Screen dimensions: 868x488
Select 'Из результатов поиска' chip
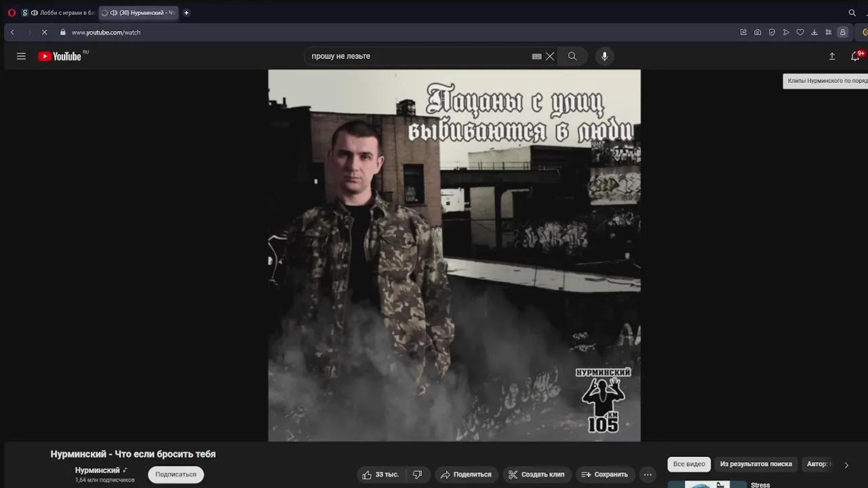click(x=756, y=464)
